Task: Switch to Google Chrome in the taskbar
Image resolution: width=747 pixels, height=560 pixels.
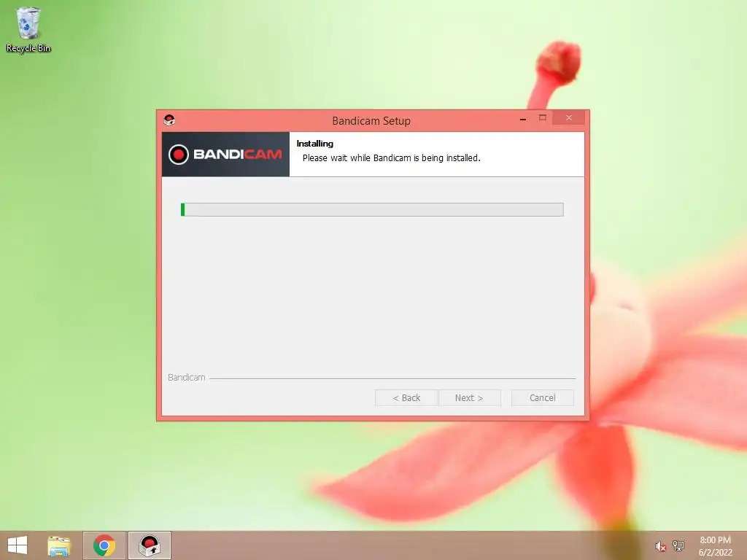Action: point(104,545)
